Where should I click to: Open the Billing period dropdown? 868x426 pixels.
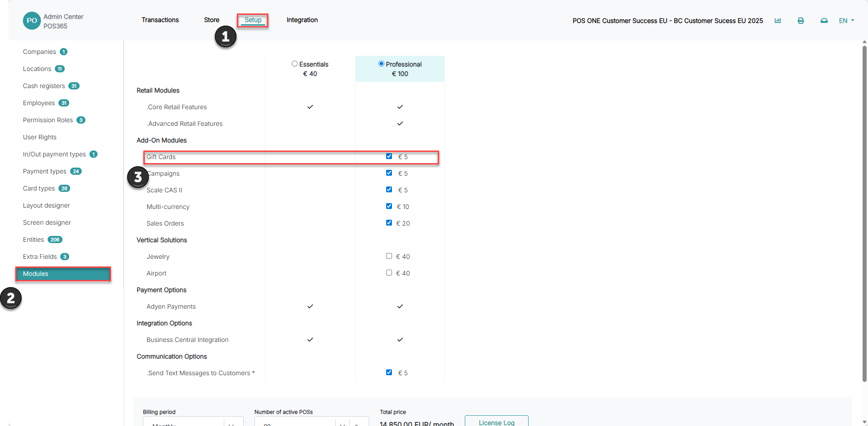click(x=193, y=422)
